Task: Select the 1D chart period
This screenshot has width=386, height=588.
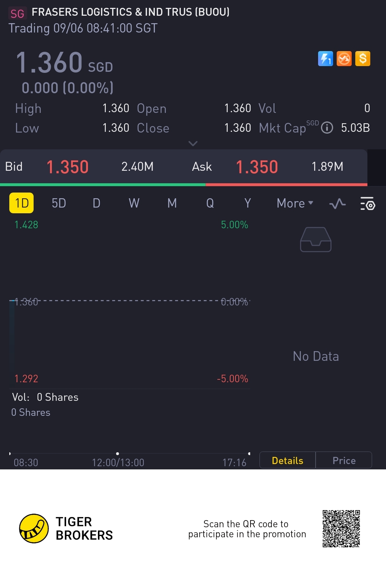Action: [21, 203]
